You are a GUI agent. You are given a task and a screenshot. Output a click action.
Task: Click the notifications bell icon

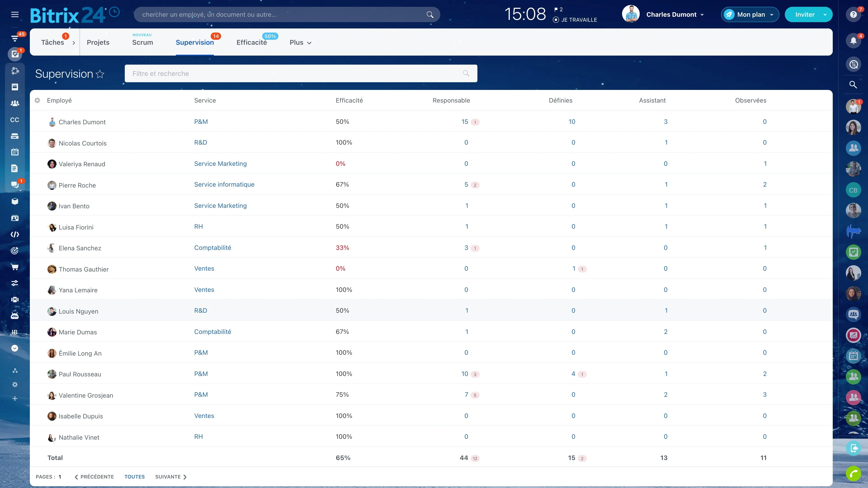[x=853, y=41]
